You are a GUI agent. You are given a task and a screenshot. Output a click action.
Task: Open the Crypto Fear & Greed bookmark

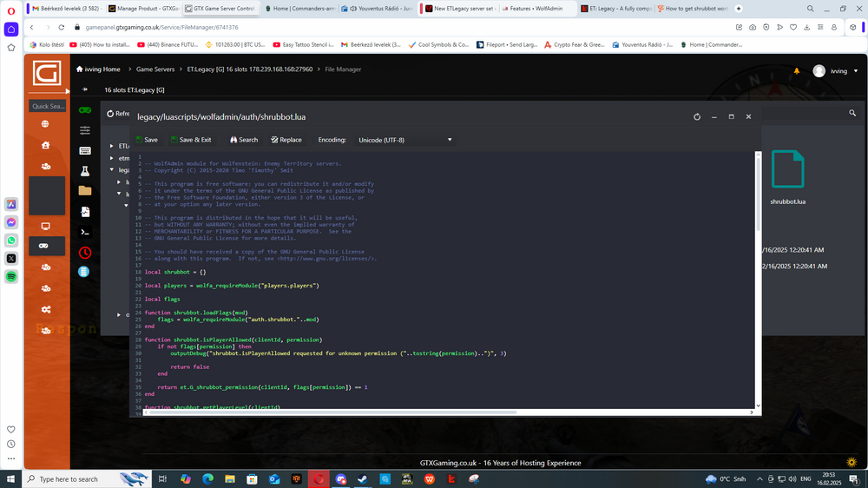tap(574, 44)
